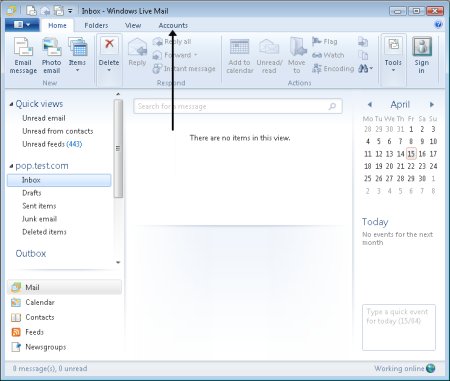This screenshot has height=381, width=450.
Task: Open the Outbox folder
Action: click(31, 254)
